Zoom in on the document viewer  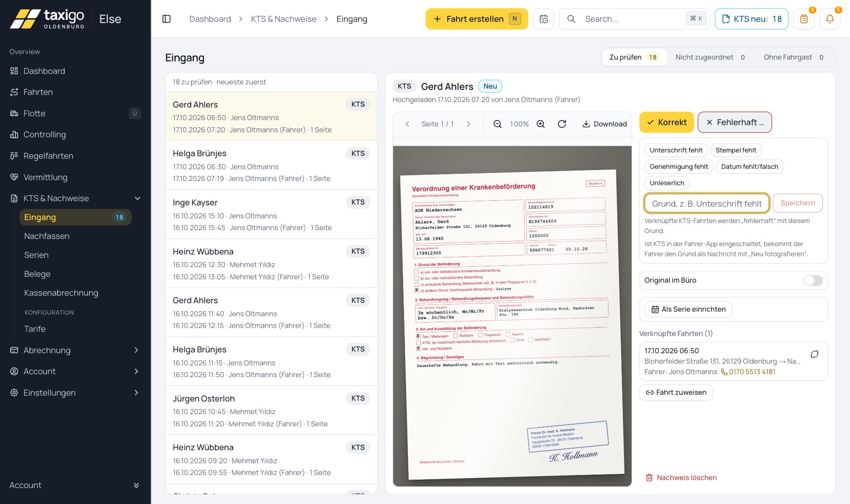click(x=541, y=124)
